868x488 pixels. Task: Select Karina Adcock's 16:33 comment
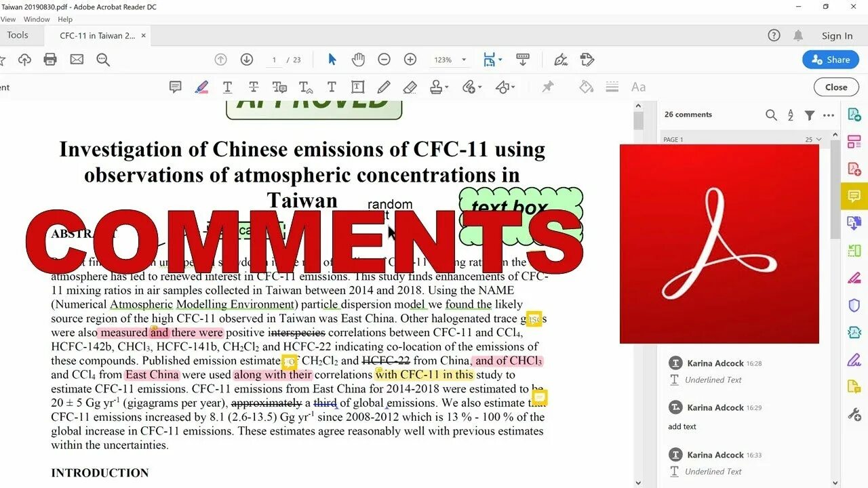[x=746, y=462]
